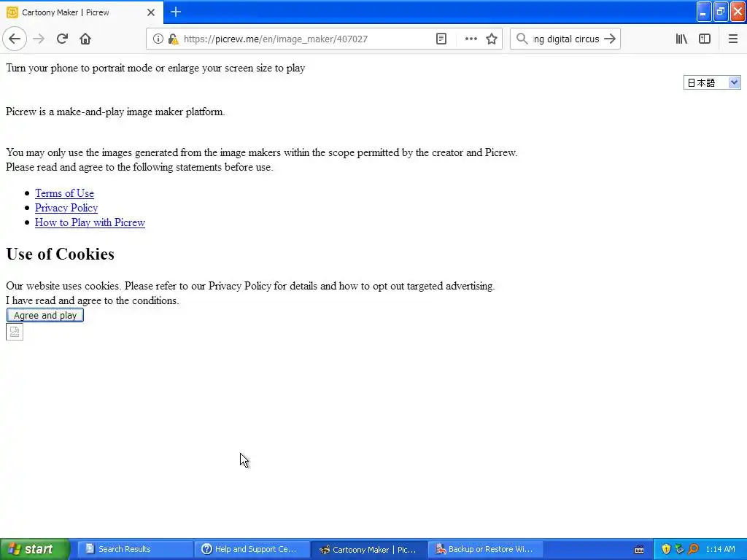Go back using browser back arrow
This screenshot has width=747, height=560.
point(15,39)
